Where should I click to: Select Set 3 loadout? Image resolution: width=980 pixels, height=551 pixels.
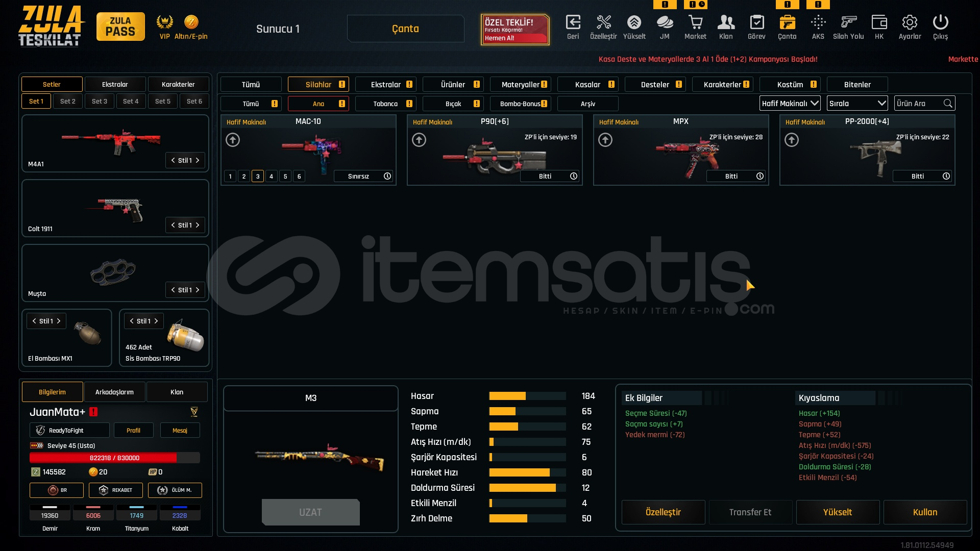tap(100, 102)
